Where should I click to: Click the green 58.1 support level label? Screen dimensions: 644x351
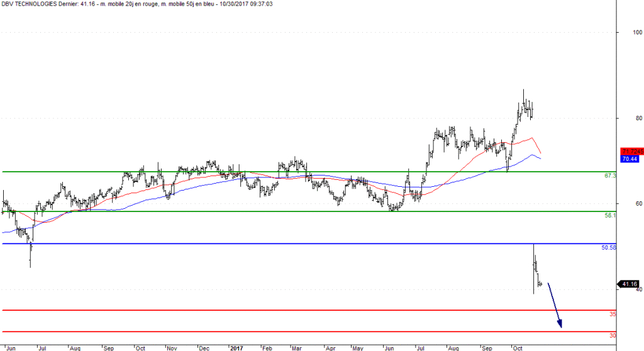pyautogui.click(x=609, y=215)
